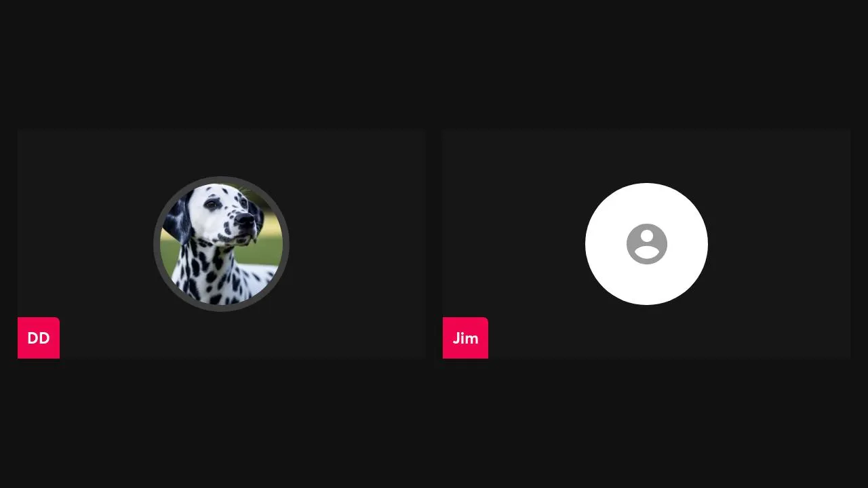Click the empty space right of the Jim badge
The height and width of the screenshot is (488, 868).
pos(669,338)
